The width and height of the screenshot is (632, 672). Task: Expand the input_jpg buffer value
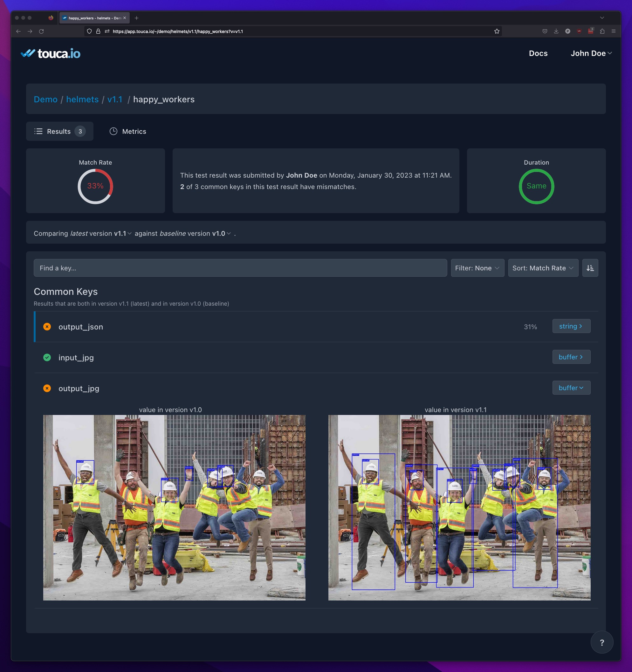(x=571, y=357)
